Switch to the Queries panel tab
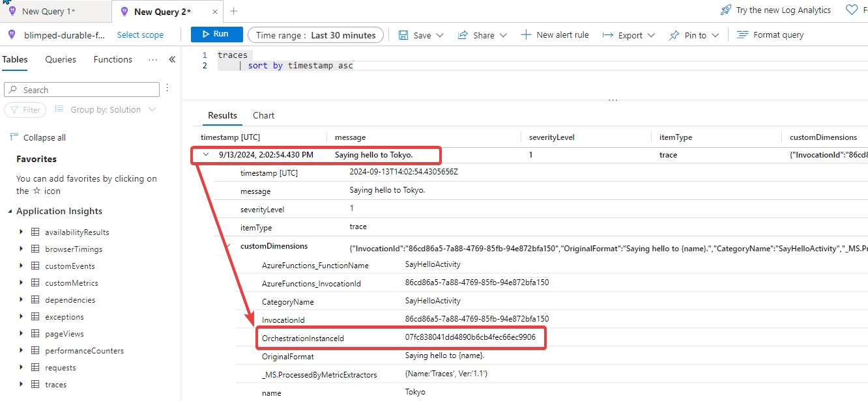Viewport: 868px width, 401px height. pos(61,59)
